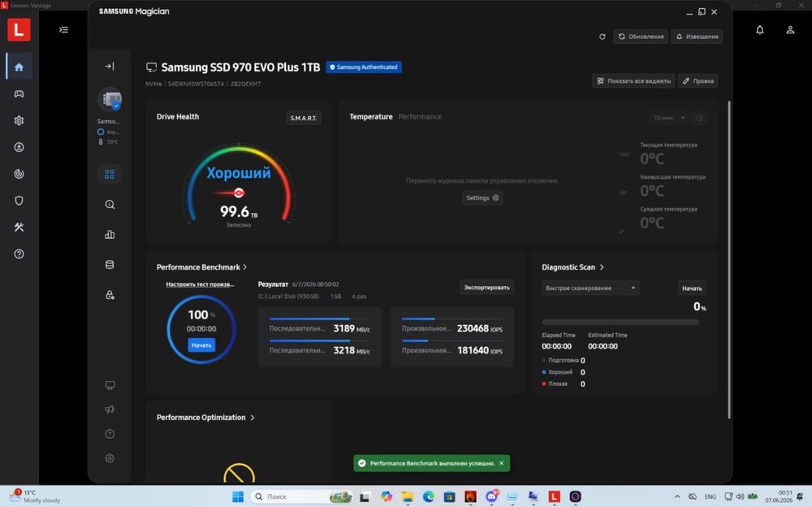Show hidden tray icons chevron
This screenshot has width=812, height=507.
point(677,496)
